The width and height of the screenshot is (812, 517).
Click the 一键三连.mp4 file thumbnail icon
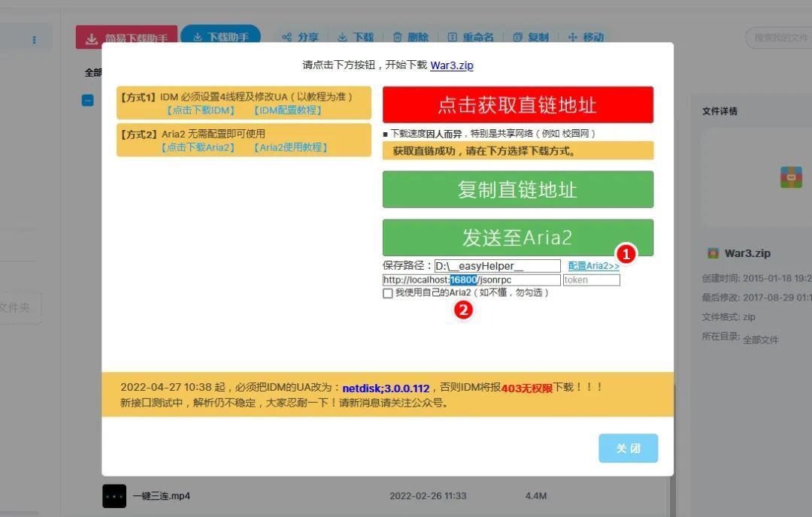tap(114, 496)
